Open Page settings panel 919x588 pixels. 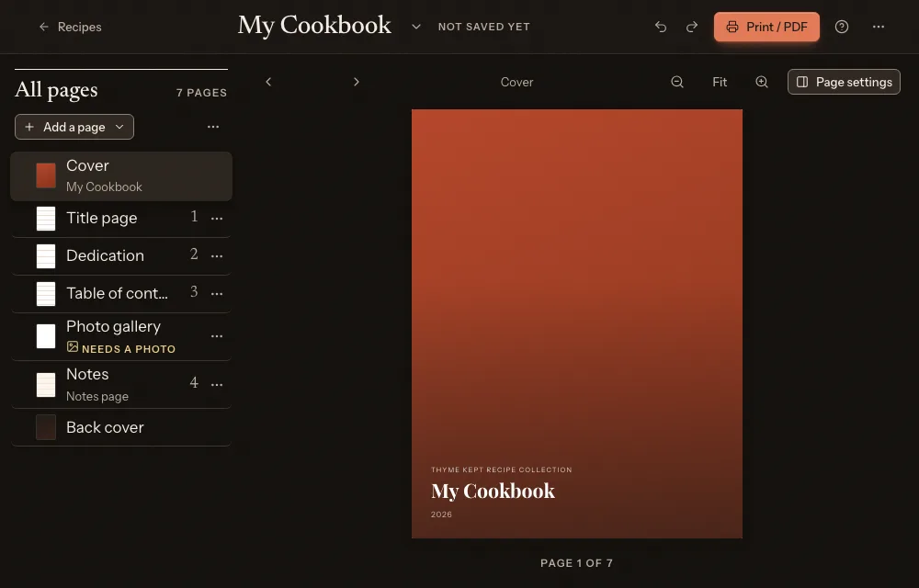[844, 82]
